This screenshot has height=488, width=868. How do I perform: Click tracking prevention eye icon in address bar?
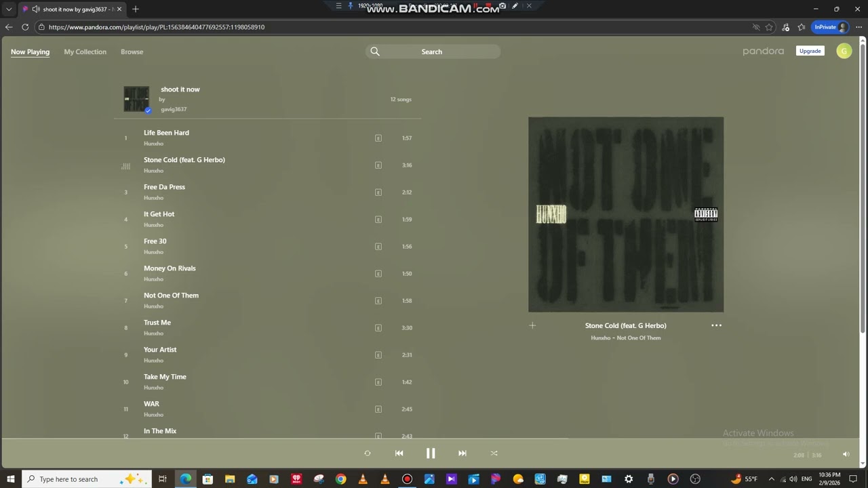tap(756, 27)
